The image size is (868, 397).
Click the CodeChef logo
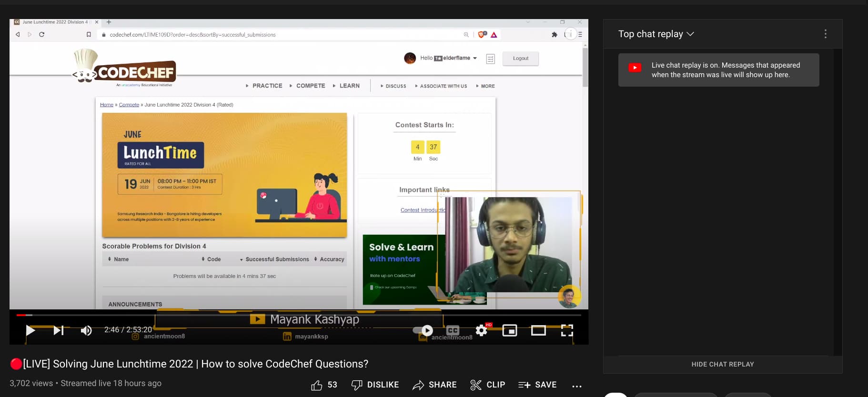tap(125, 67)
